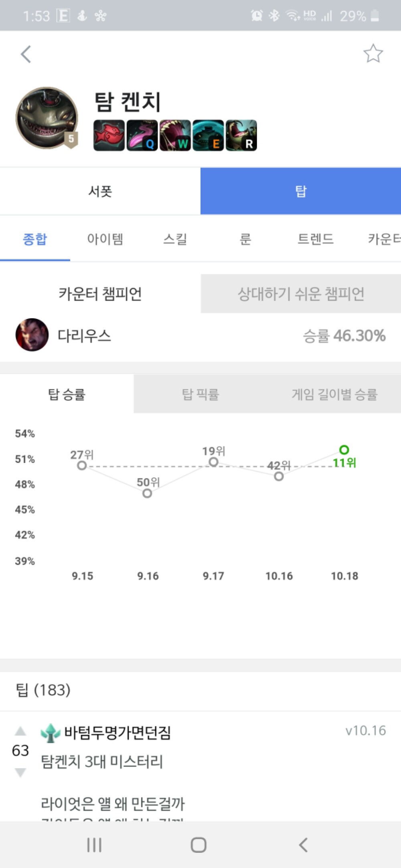Tap the R skill icon
401x868 pixels.
click(x=241, y=135)
